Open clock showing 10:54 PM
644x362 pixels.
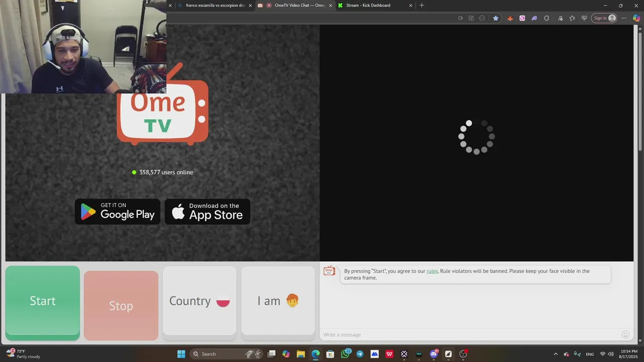click(629, 354)
